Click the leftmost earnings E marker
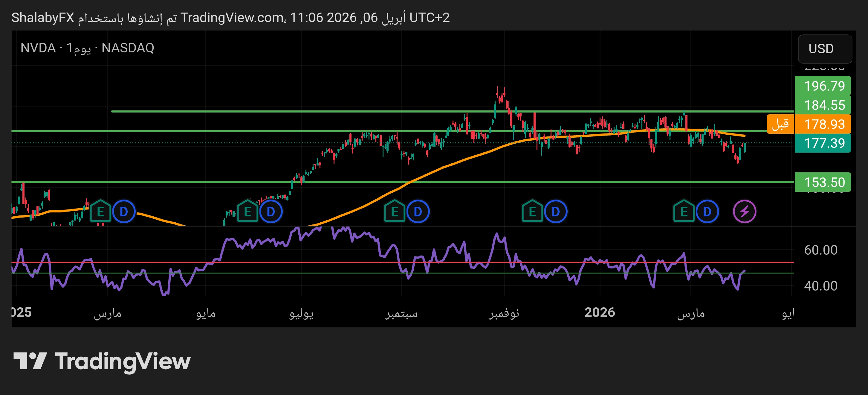The image size is (868, 395). 100,212
